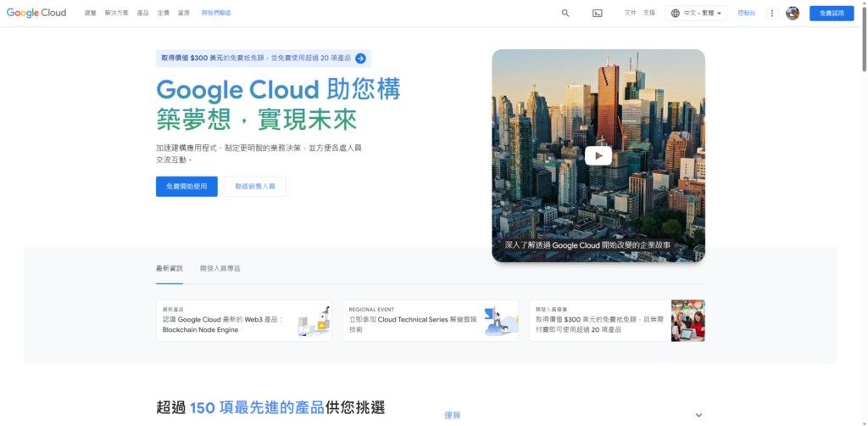
Task: Select the 最新資訊 tab
Action: [170, 269]
